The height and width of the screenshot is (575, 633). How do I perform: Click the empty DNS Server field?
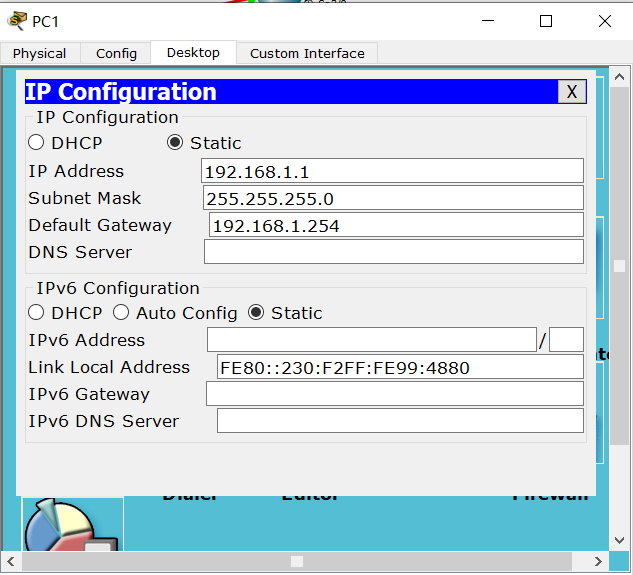394,252
